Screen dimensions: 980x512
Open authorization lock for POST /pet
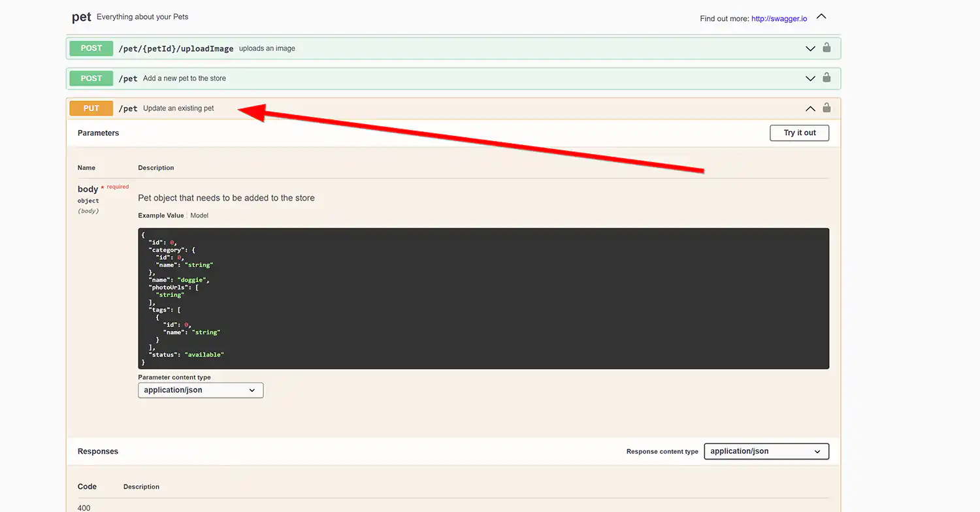pyautogui.click(x=826, y=78)
